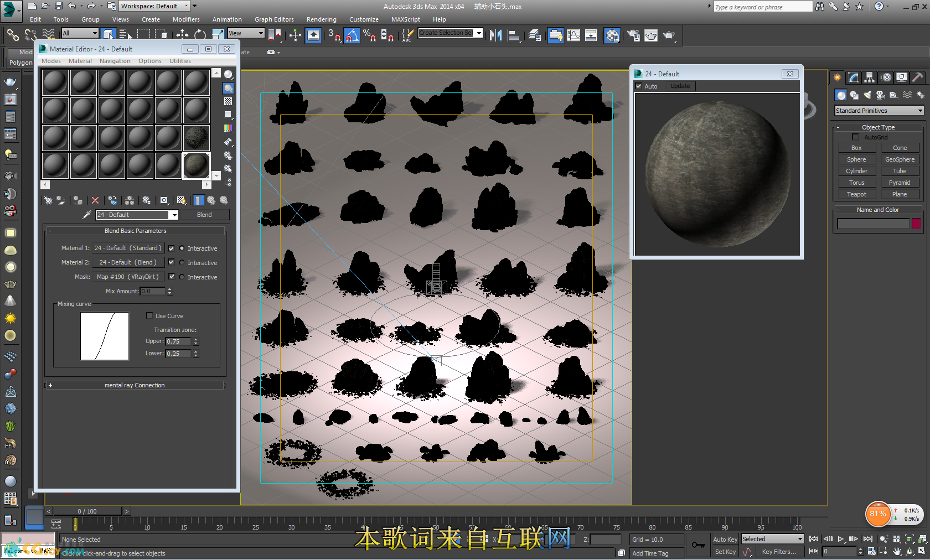Open the Modify panel tab icon
The image size is (930, 560).
click(853, 77)
